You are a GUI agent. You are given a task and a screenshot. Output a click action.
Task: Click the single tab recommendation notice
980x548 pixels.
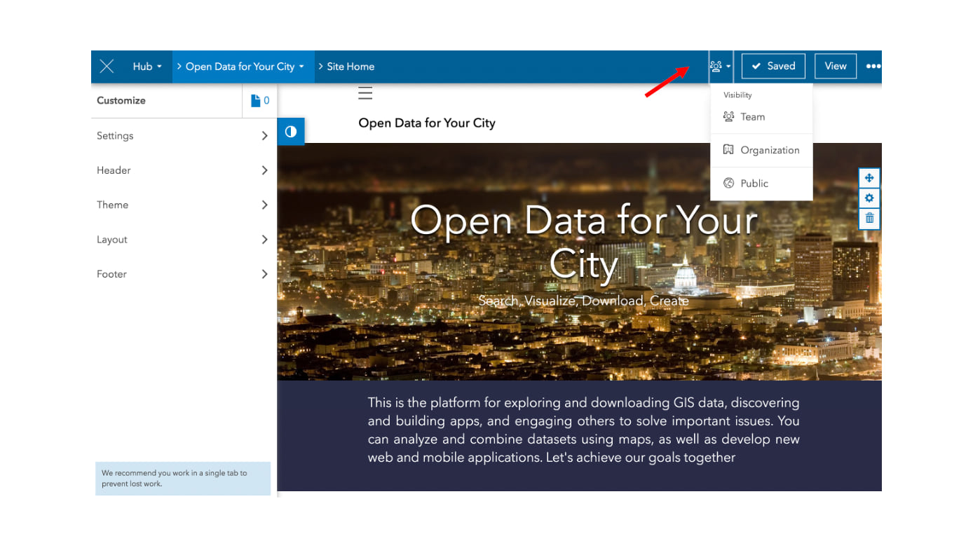pos(183,479)
